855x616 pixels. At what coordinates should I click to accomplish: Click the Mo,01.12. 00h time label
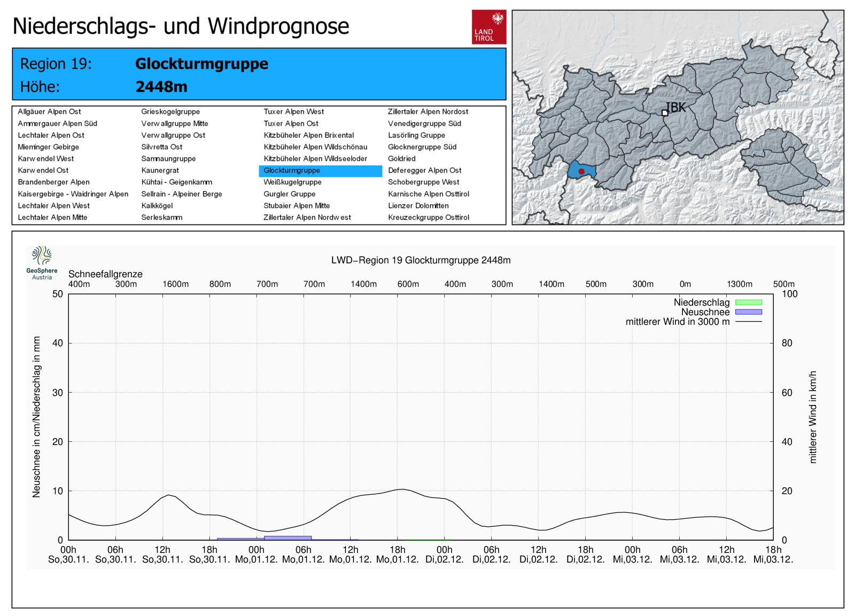point(256,555)
